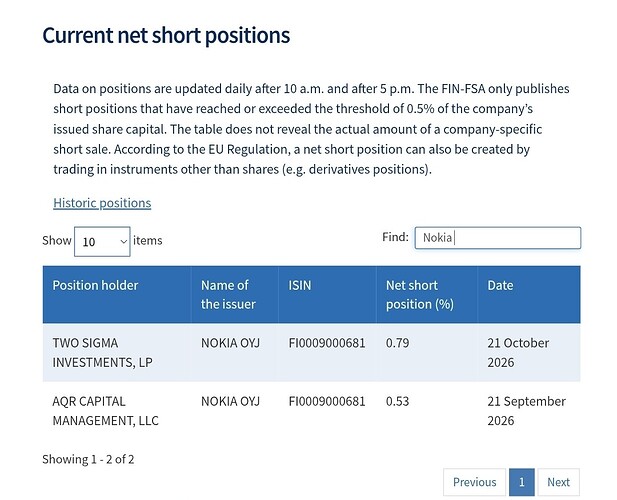The image size is (617, 500).
Task: Click the Find search field containing Nokia
Action: [x=497, y=238]
